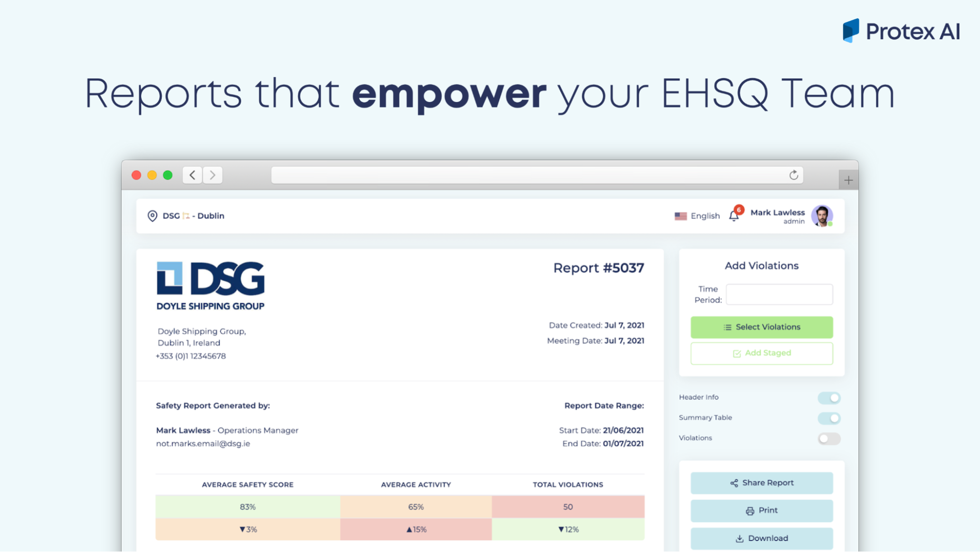Click the Add Staged button
980x552 pixels.
(x=761, y=353)
